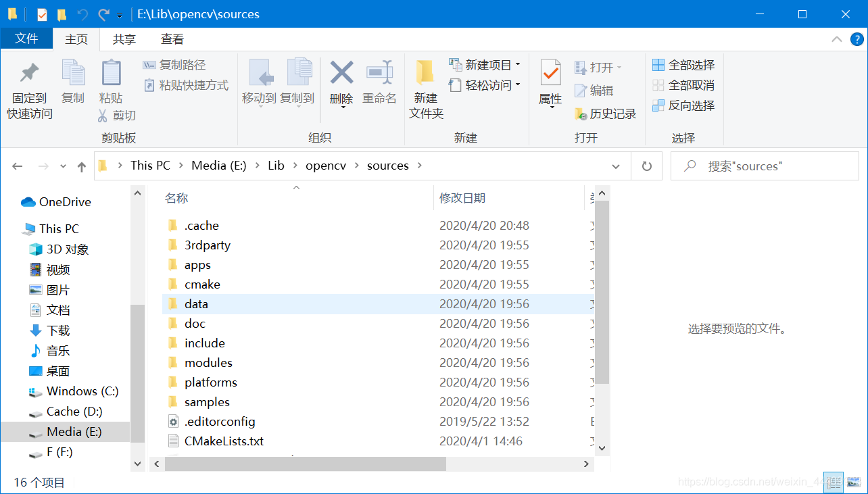Open the address bar history dropdown arrow

[616, 166]
